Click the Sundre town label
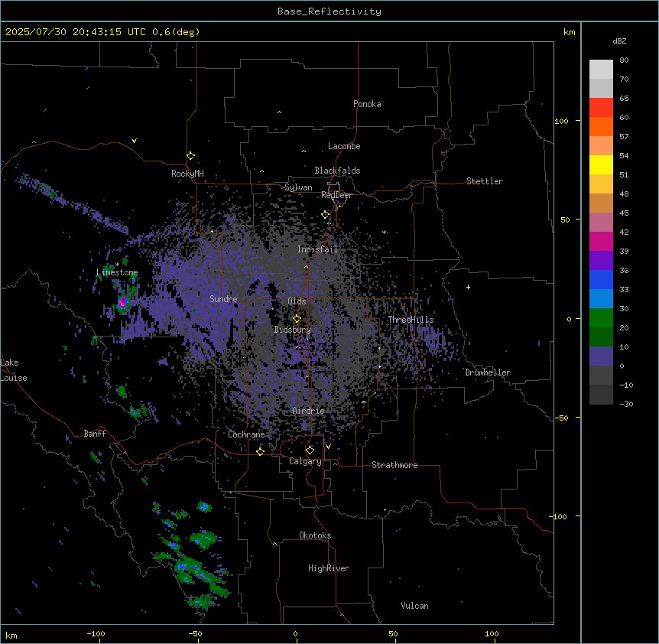Image resolution: width=659 pixels, height=644 pixels. 223,299
